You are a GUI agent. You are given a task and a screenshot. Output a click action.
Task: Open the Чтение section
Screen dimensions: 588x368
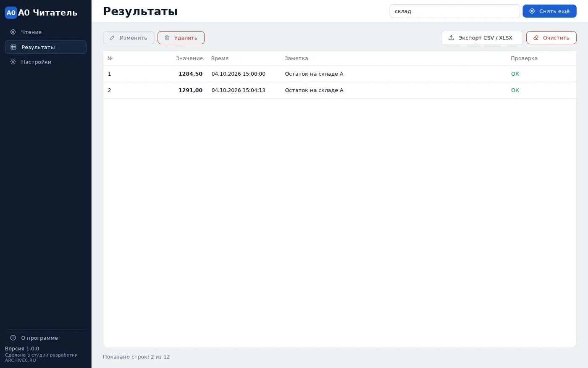click(45, 32)
